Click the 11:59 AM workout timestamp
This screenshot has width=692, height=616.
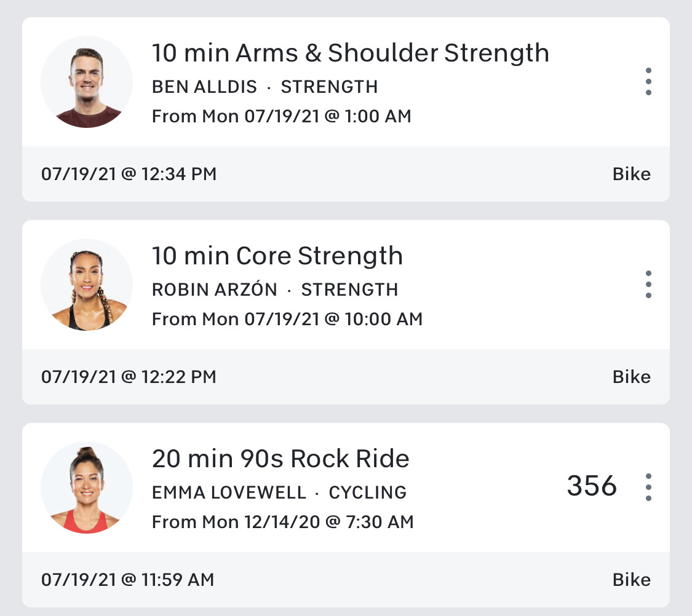[127, 580]
